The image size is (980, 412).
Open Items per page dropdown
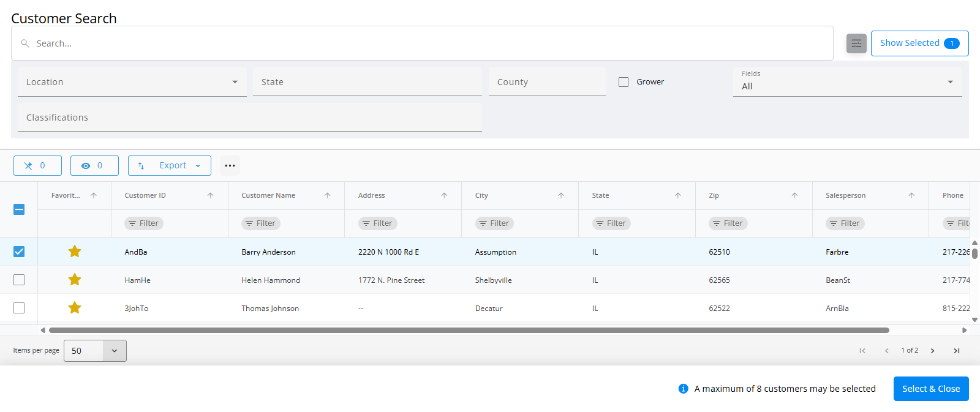(95, 351)
